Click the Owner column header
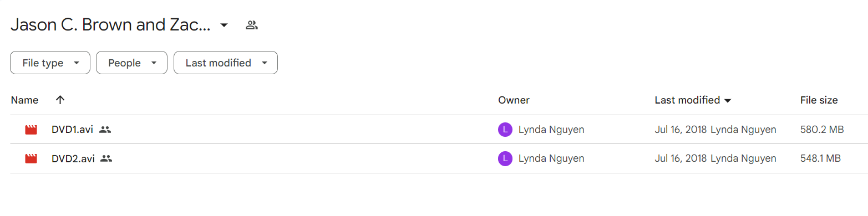The width and height of the screenshot is (868, 216). [514, 100]
